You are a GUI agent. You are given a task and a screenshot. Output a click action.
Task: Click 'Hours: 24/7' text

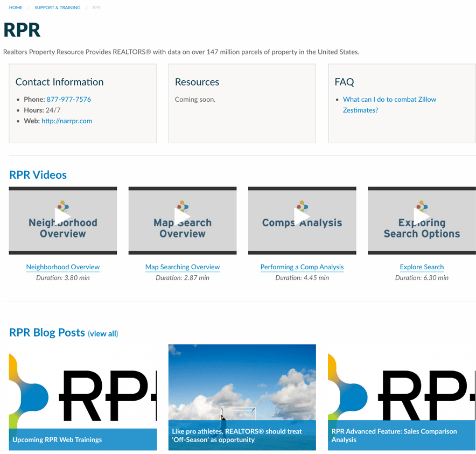click(x=42, y=110)
